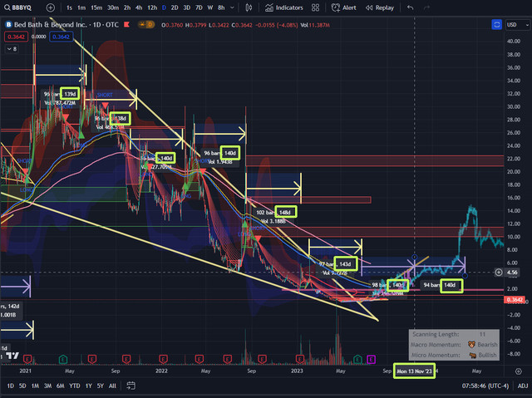532x398 pixels.
Task: Set date range to 5D
Action: pos(22,386)
